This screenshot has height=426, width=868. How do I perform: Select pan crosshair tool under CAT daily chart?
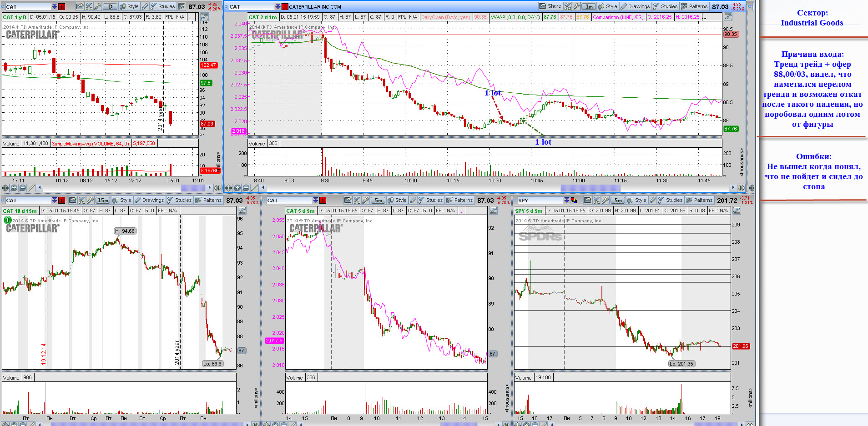5,188
